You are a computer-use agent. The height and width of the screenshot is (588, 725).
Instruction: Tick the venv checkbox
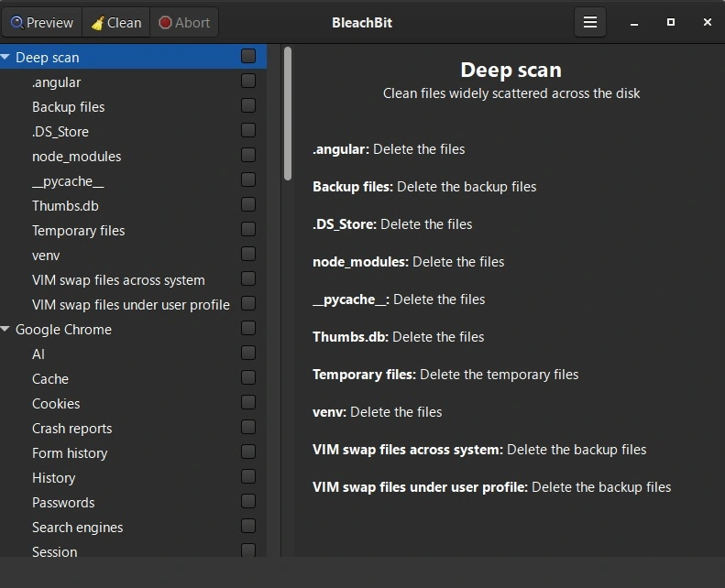(248, 254)
